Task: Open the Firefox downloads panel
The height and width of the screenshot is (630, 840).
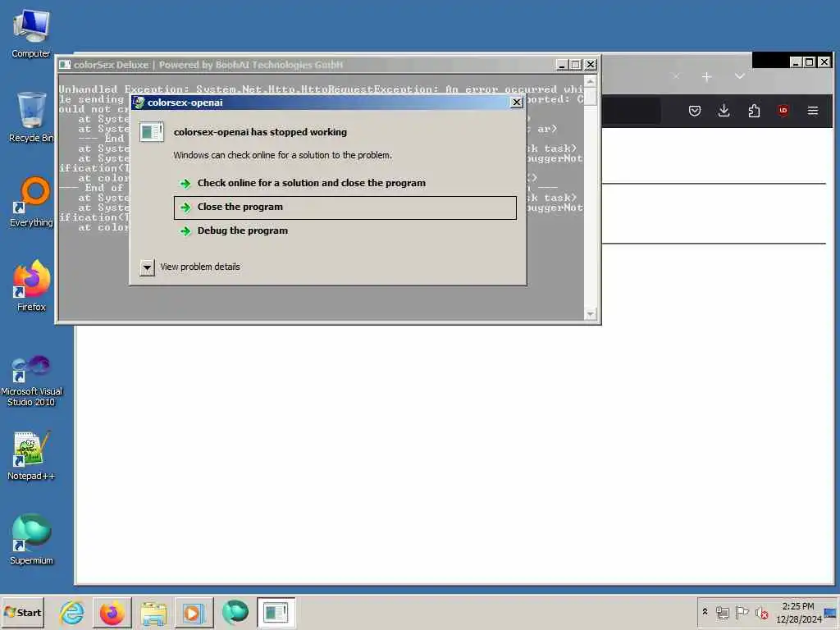Action: point(724,111)
